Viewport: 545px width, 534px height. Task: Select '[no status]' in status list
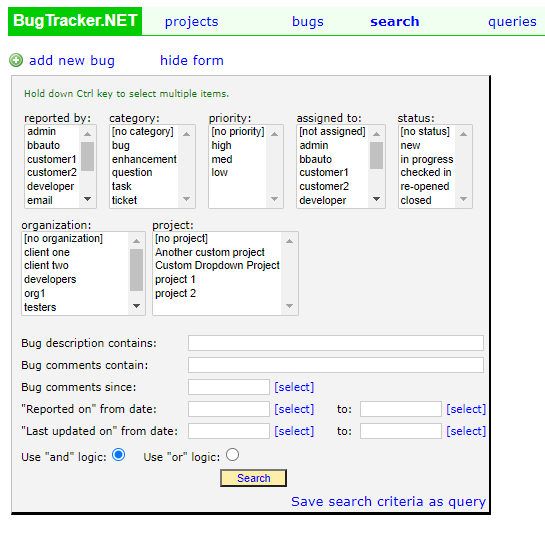[x=427, y=131]
